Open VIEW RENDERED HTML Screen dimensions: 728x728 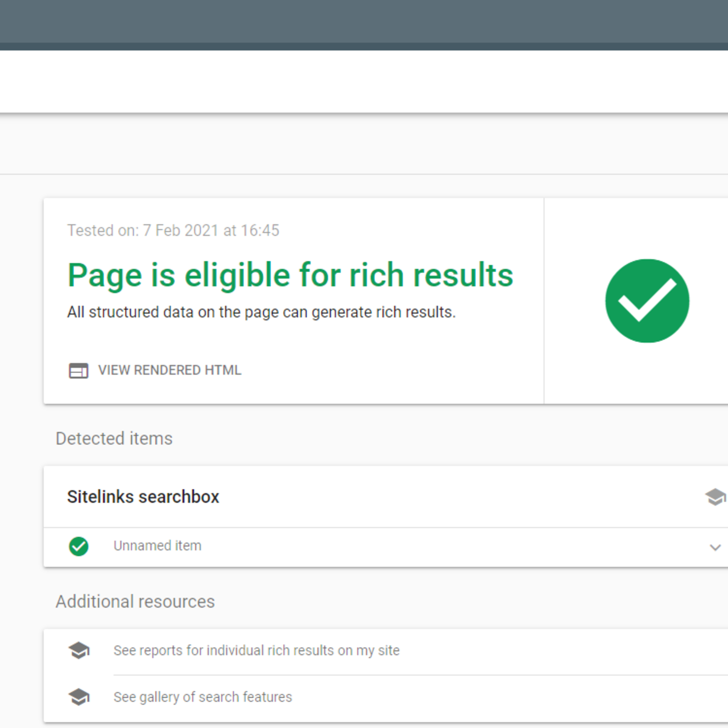tap(170, 370)
